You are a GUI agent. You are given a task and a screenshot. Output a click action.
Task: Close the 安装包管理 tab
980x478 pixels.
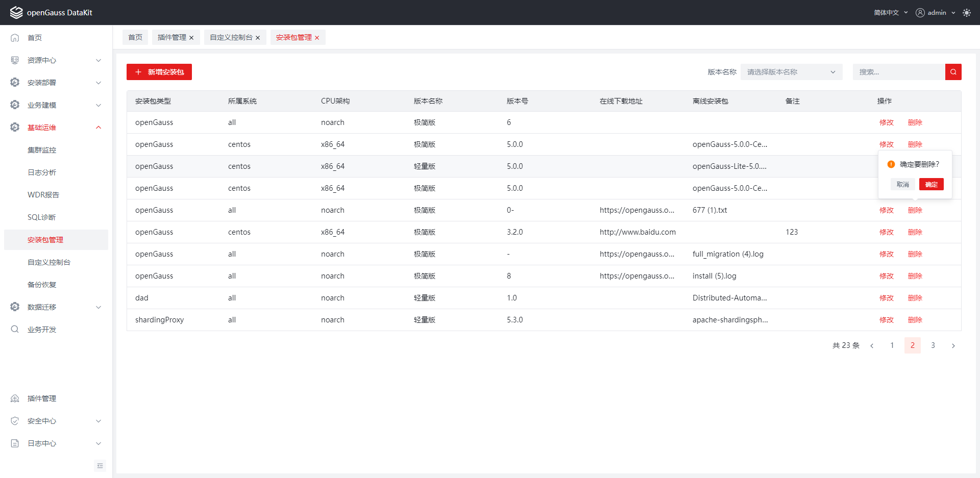pos(317,38)
